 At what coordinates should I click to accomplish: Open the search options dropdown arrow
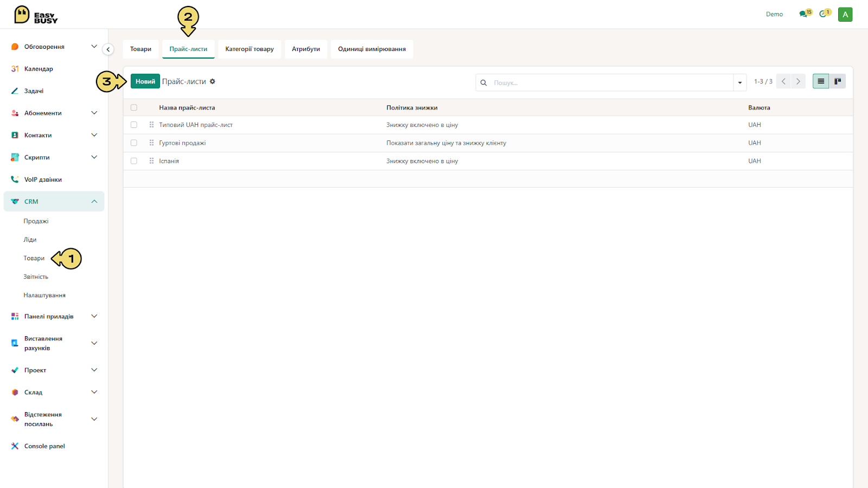tap(740, 82)
